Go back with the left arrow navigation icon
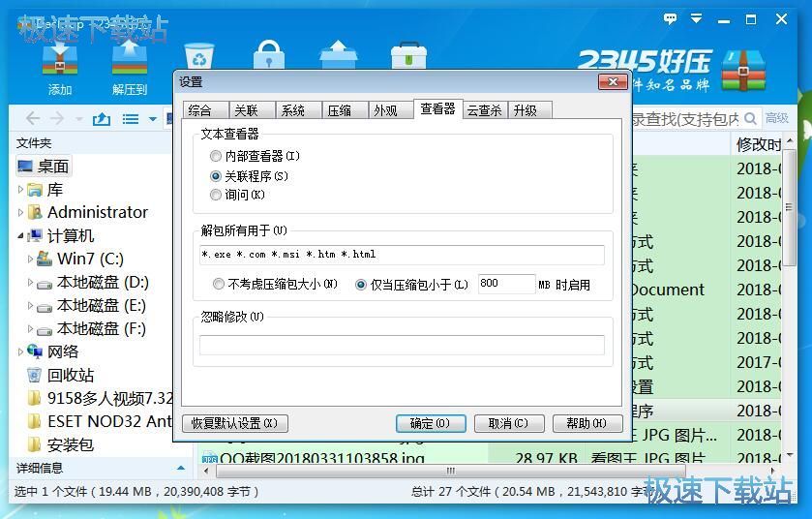 coord(33,118)
